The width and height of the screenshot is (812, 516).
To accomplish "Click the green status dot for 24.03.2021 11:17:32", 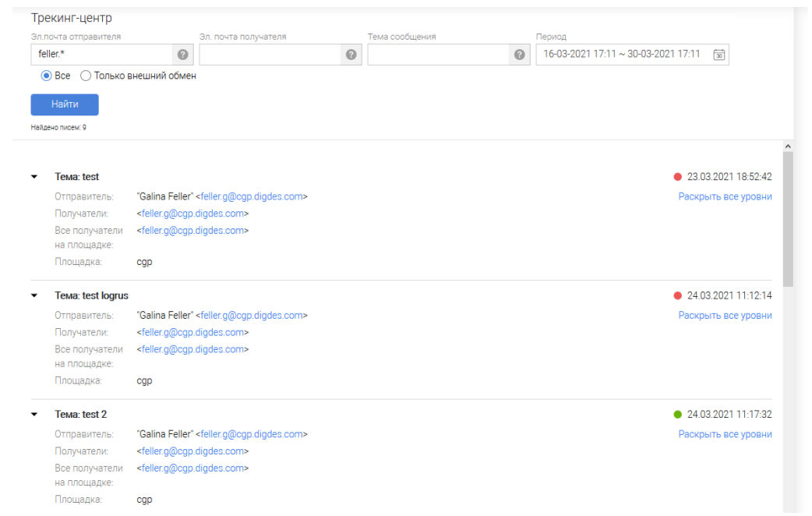I will [x=677, y=415].
